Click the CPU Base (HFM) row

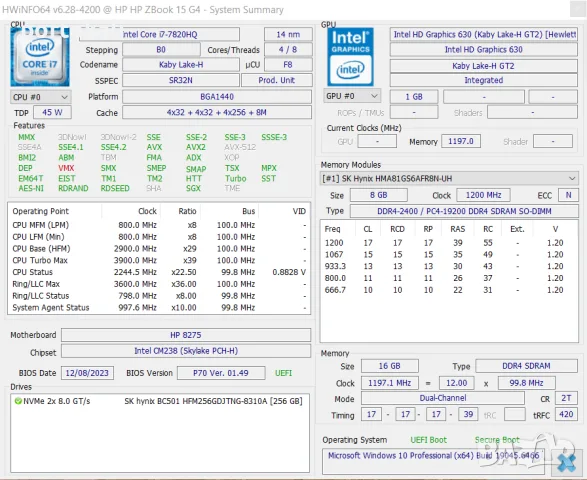tap(159, 249)
